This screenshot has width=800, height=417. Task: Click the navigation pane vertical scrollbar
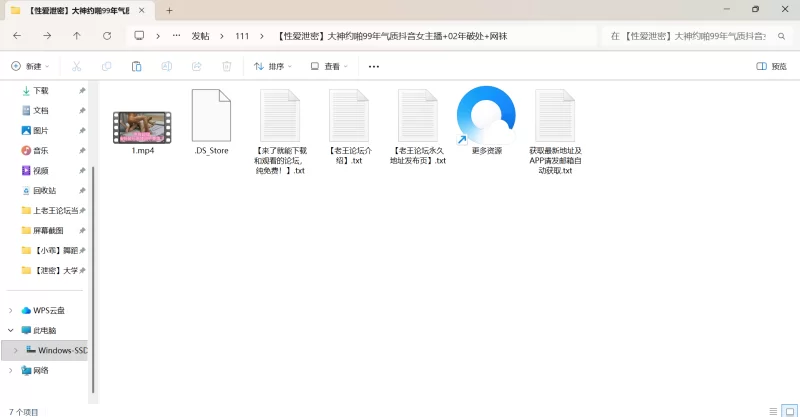93,280
